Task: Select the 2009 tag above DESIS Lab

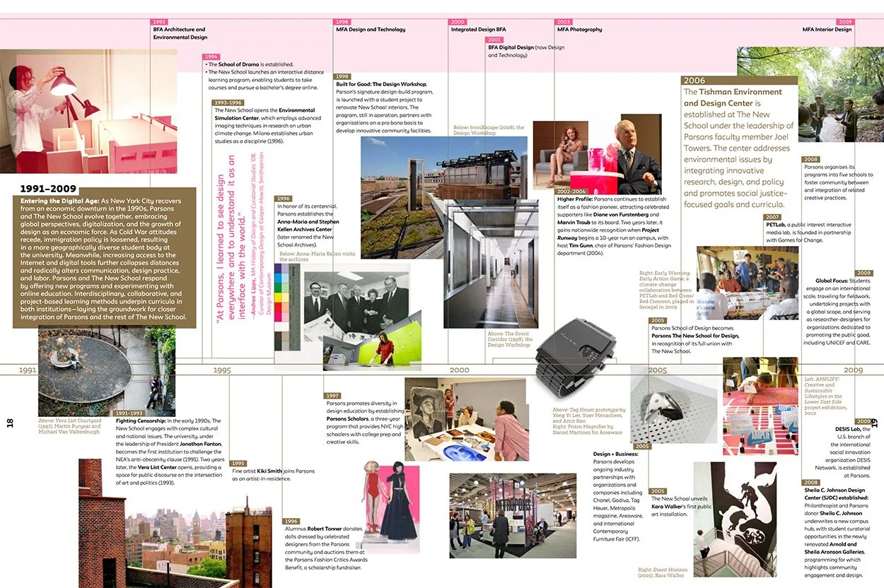Action: click(863, 421)
